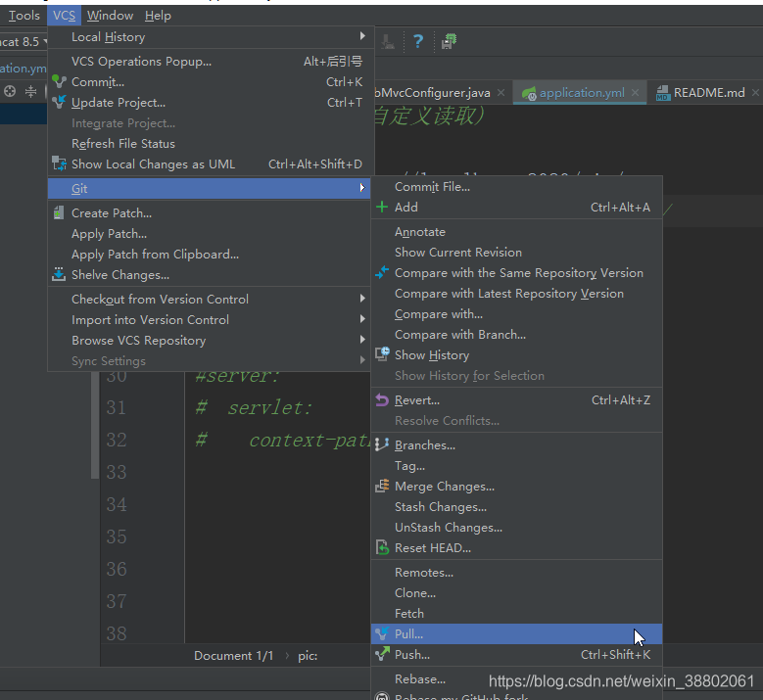Image resolution: width=763 pixels, height=700 pixels.
Task: Click the Show History clock icon
Action: tap(382, 354)
